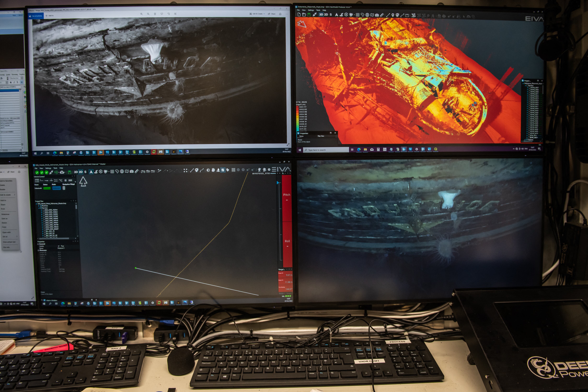
Task: Click the Type here to search box
Action: click(x=325, y=150)
